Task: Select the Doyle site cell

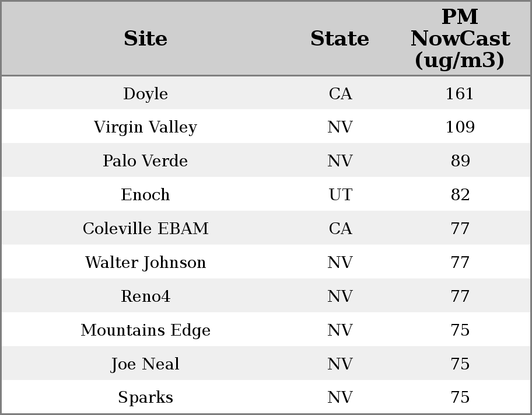Action: coord(146,94)
